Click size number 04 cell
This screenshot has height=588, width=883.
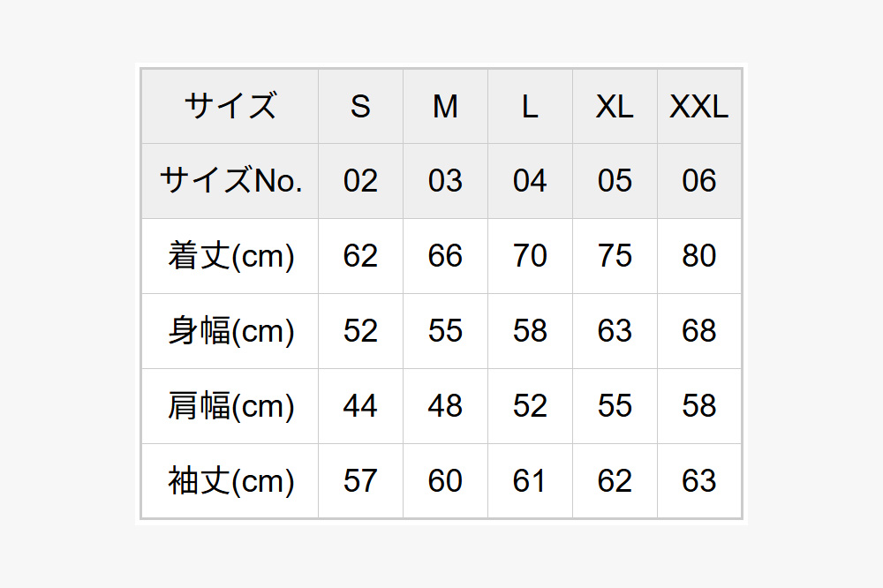pyautogui.click(x=530, y=181)
